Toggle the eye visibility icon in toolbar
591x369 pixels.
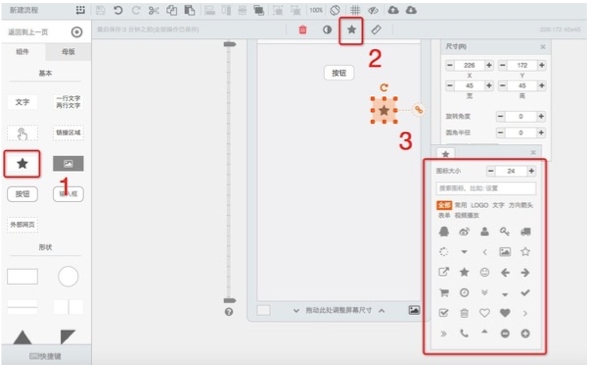coord(373,11)
